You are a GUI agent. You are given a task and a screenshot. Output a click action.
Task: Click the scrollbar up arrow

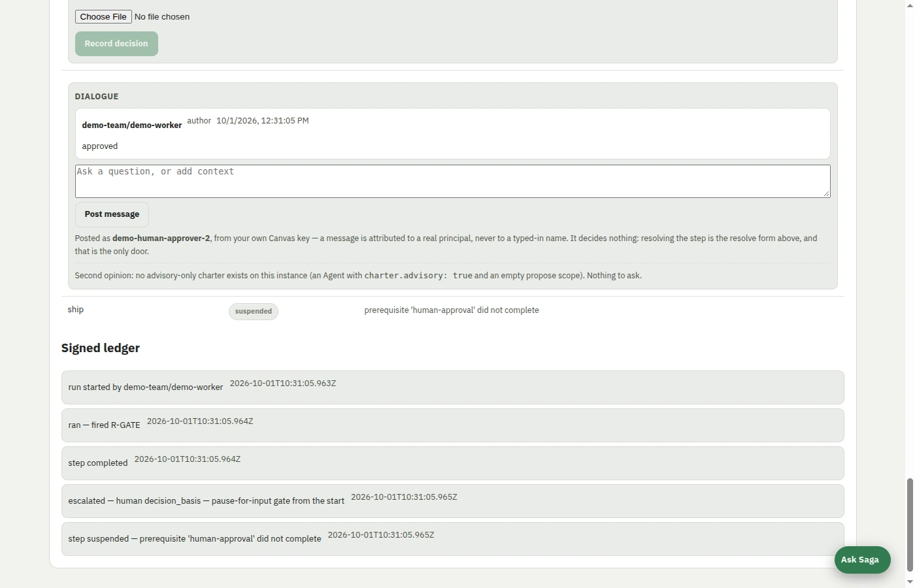tap(909, 5)
